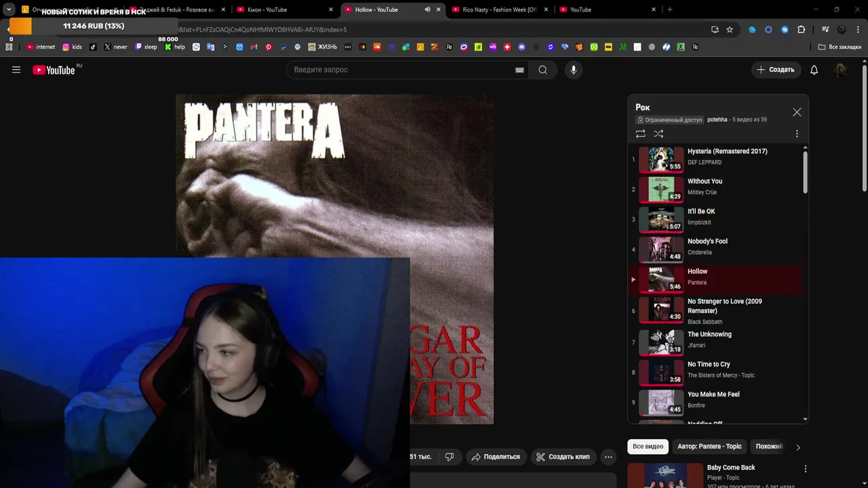Screen dimensions: 868x488
Task: Open the 'kids' Instagram bookmark
Action: 72,47
